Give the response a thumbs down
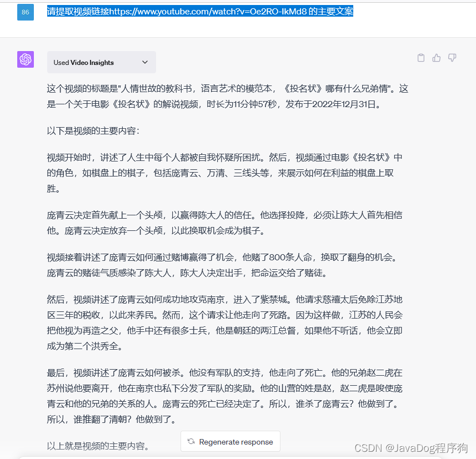The width and height of the screenshot is (476, 459). [452, 58]
